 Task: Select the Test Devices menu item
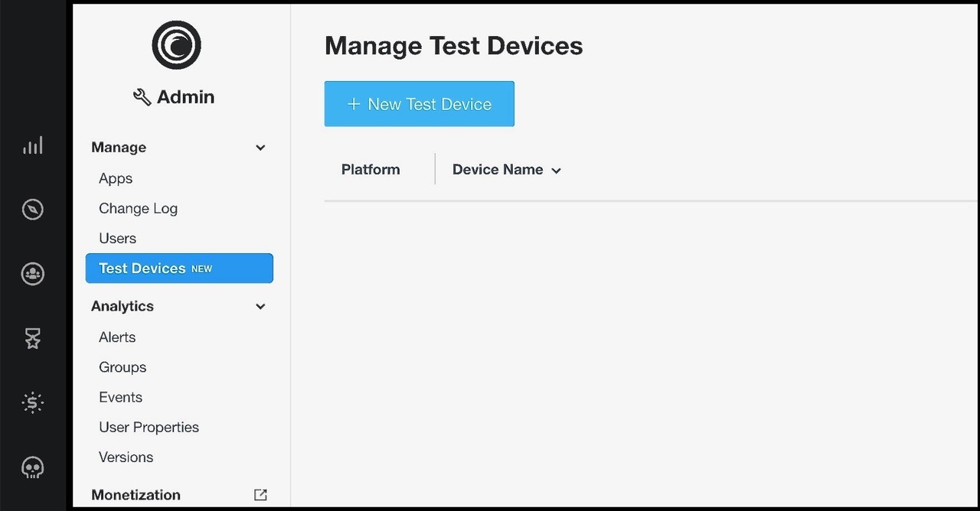179,269
